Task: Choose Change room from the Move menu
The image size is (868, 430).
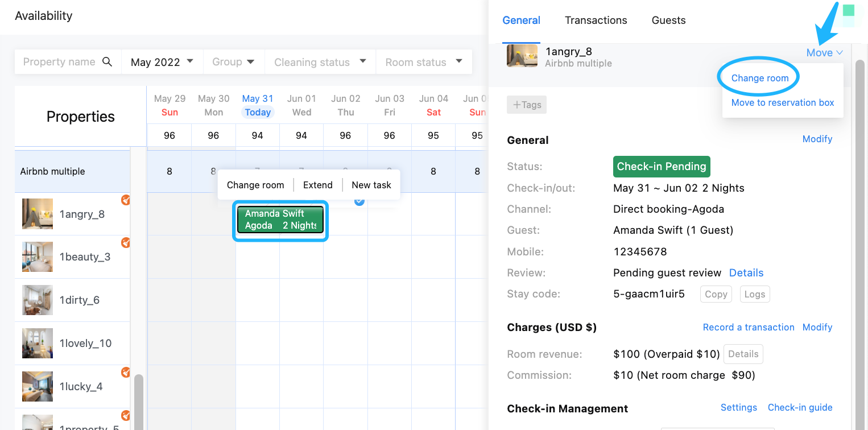Action: [x=760, y=78]
